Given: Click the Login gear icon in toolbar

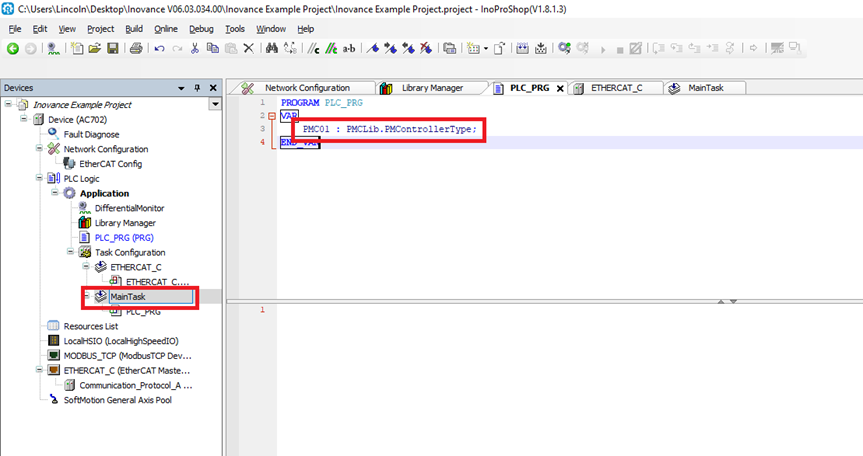Looking at the screenshot, I should tap(565, 48).
